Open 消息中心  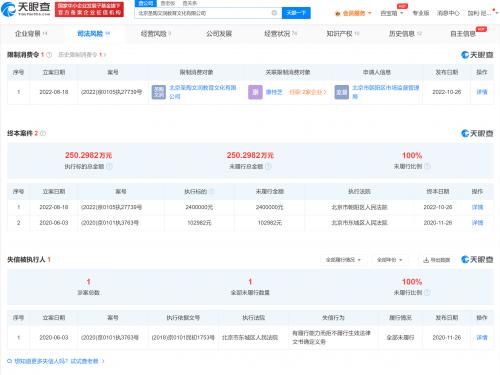click(448, 13)
